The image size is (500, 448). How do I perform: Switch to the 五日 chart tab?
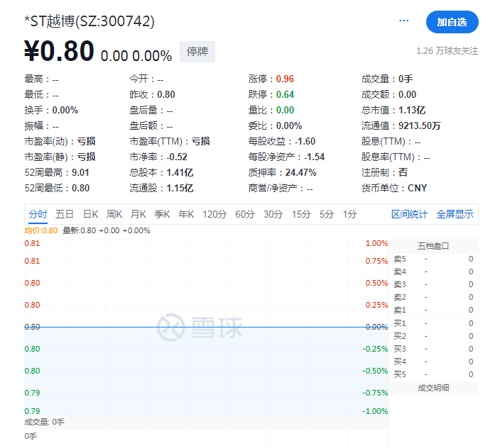tap(64, 214)
